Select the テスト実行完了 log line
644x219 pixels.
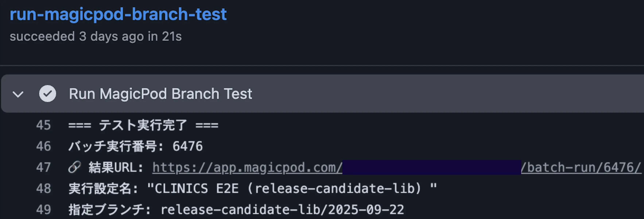pos(143,125)
